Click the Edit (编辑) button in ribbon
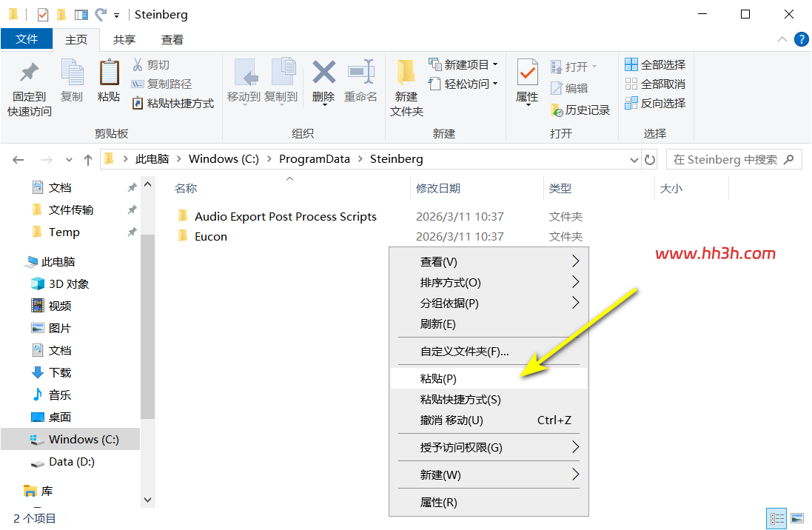 point(569,88)
